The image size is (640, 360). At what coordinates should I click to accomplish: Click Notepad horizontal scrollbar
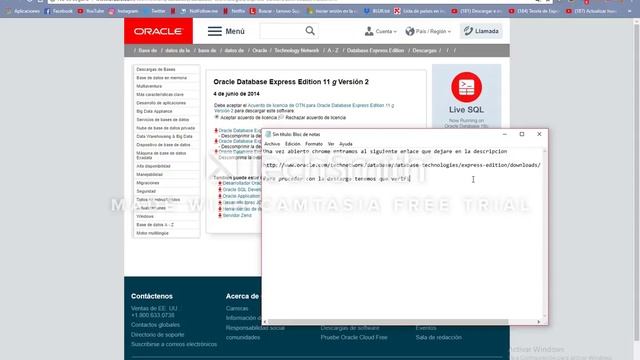[388, 322]
